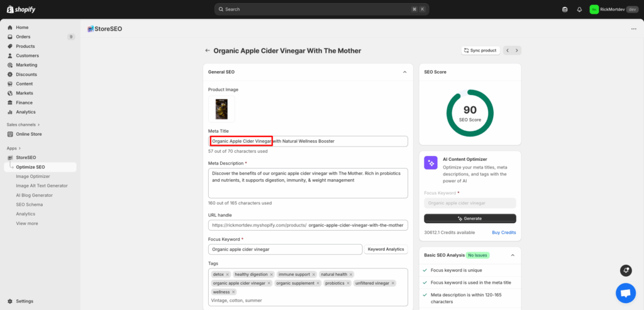Image resolution: width=644 pixels, height=310 pixels.
Task: Collapse the General SEO section
Action: pyautogui.click(x=404, y=72)
